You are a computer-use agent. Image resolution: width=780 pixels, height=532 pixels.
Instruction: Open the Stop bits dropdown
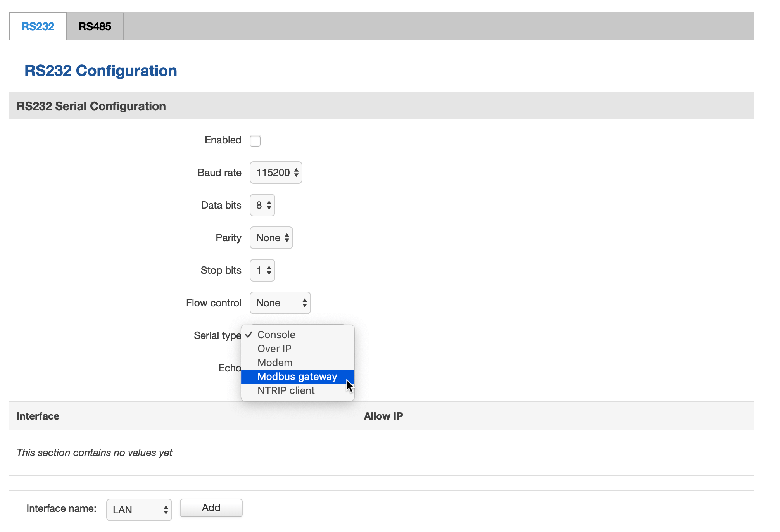click(262, 270)
